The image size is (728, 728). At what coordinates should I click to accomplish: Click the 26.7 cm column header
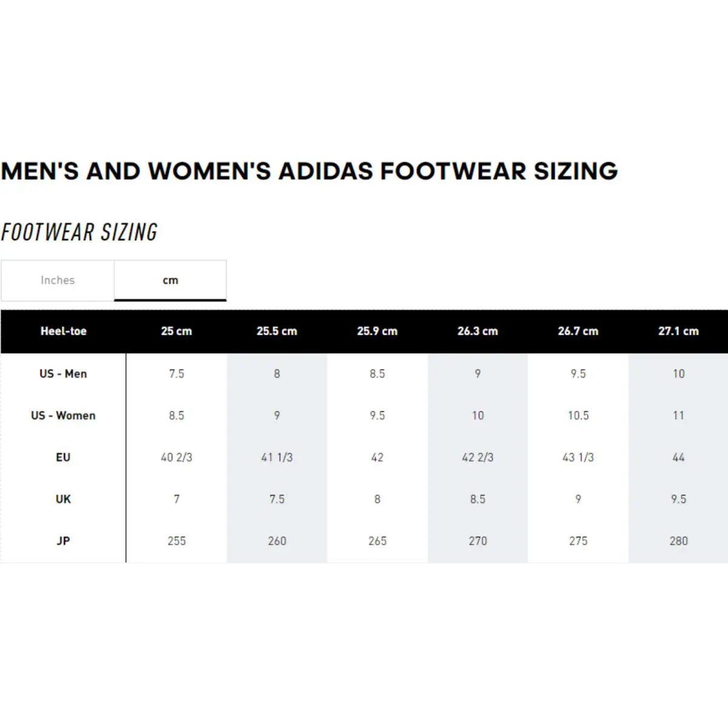[x=578, y=331]
